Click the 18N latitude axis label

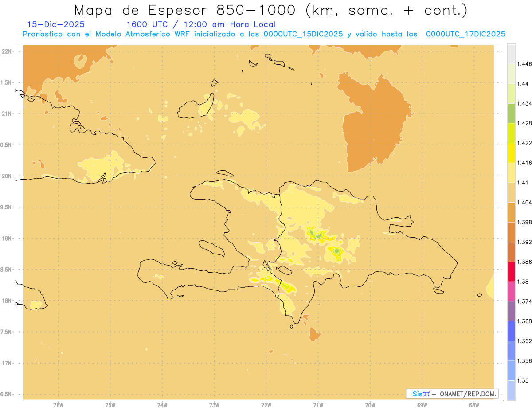(7, 301)
